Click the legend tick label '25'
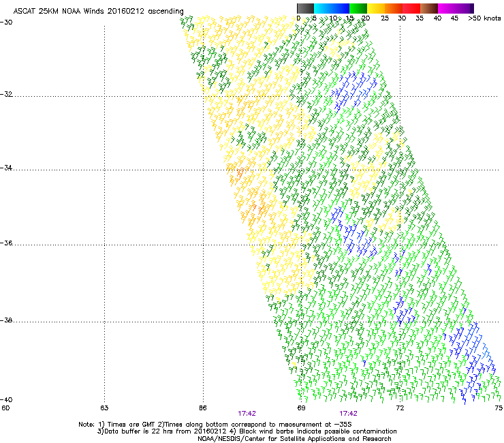Viewport: 504px width, 443px height. [x=385, y=18]
